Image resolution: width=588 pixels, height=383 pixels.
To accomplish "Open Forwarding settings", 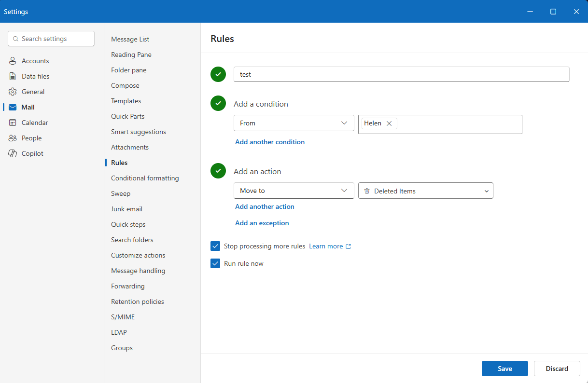I will click(x=127, y=286).
